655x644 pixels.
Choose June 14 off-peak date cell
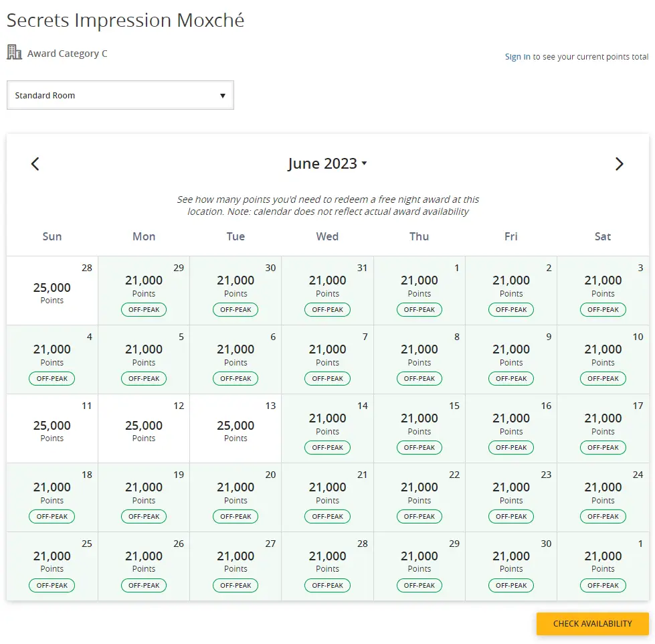point(327,428)
